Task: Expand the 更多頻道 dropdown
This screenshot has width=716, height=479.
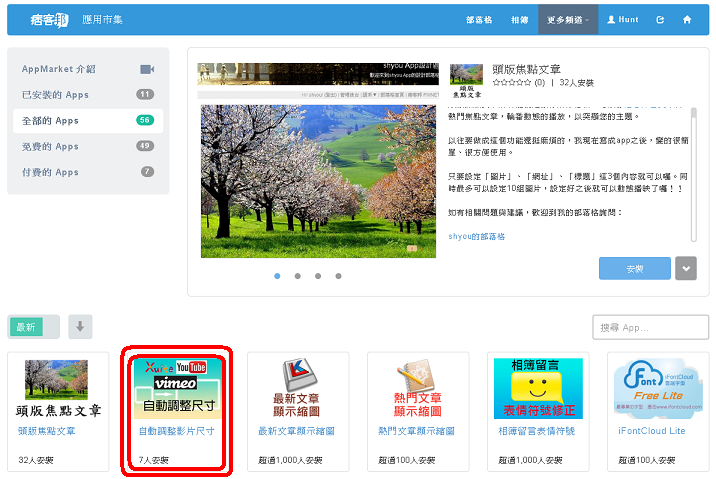Action: tap(568, 20)
